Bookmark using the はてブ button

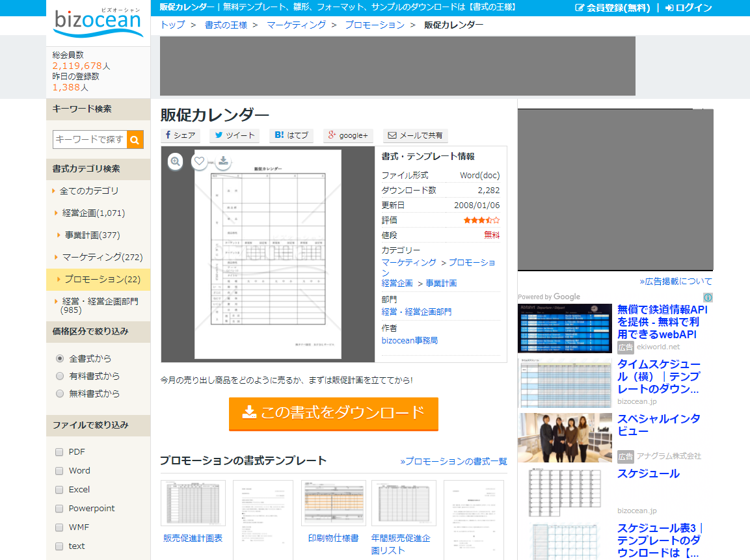pos(291,135)
